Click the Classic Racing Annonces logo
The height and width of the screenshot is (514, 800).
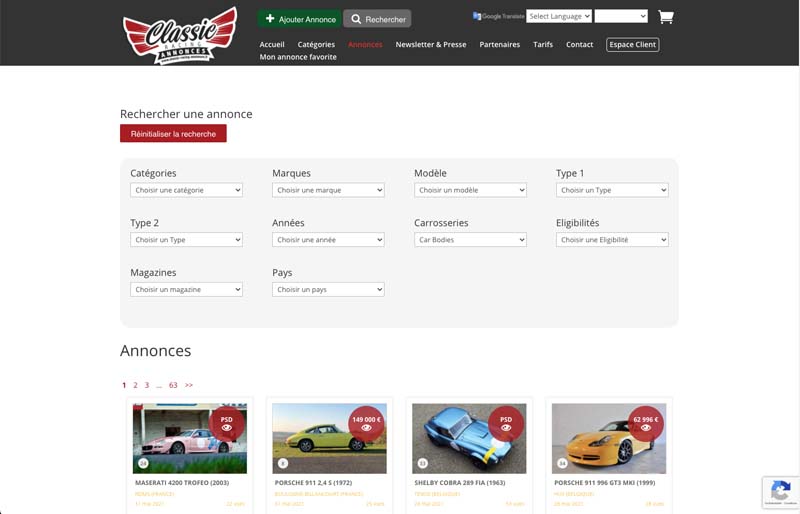tap(180, 35)
